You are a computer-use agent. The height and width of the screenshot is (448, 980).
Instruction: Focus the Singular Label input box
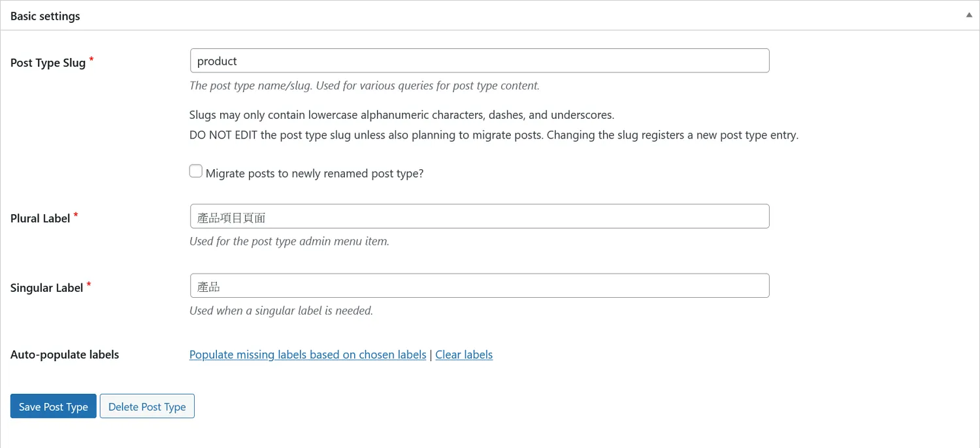pos(479,285)
